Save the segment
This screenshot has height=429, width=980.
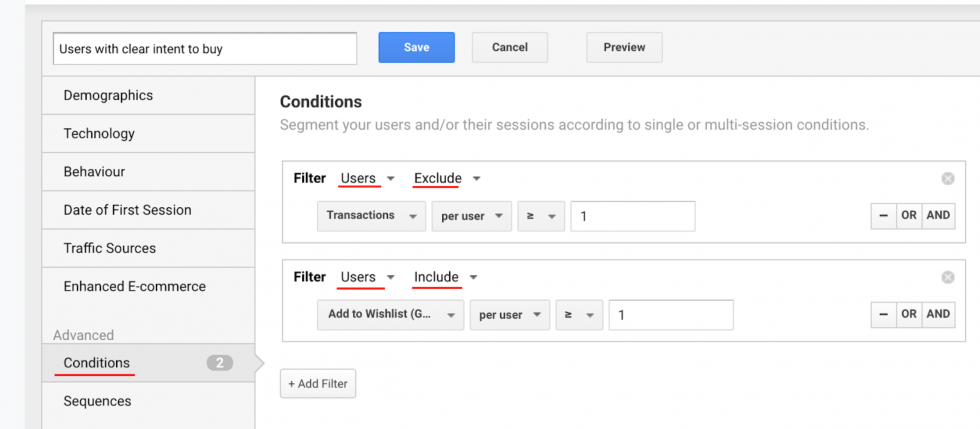tap(416, 48)
